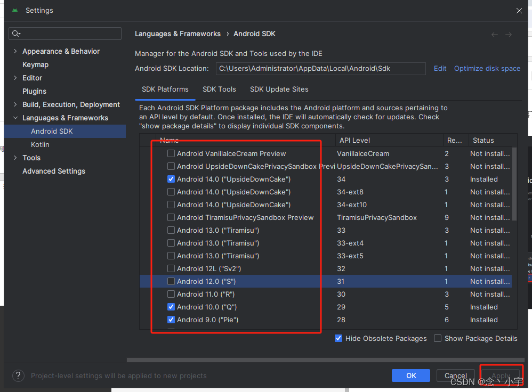Expand the Editor tree arrow
532x392 pixels.
(15, 78)
